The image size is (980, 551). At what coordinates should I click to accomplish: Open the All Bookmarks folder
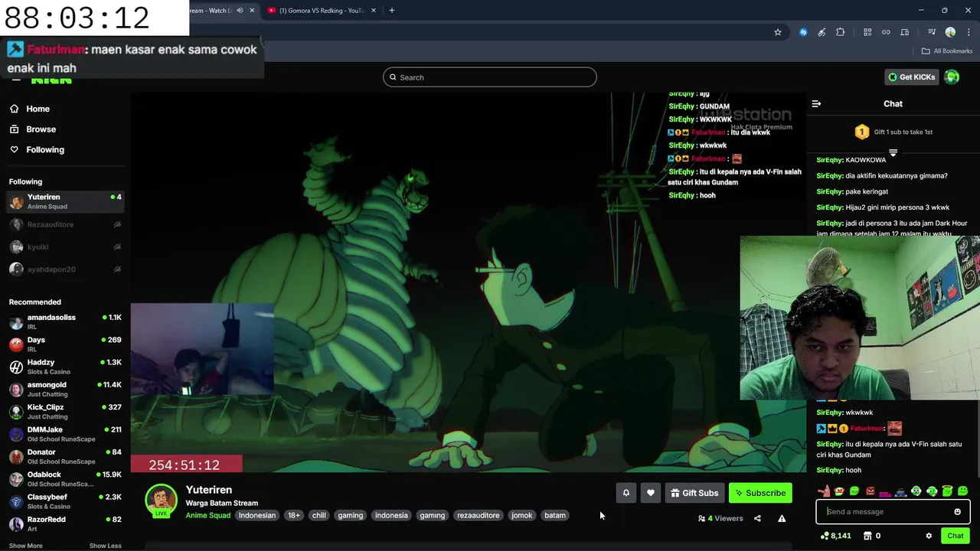pos(947,51)
